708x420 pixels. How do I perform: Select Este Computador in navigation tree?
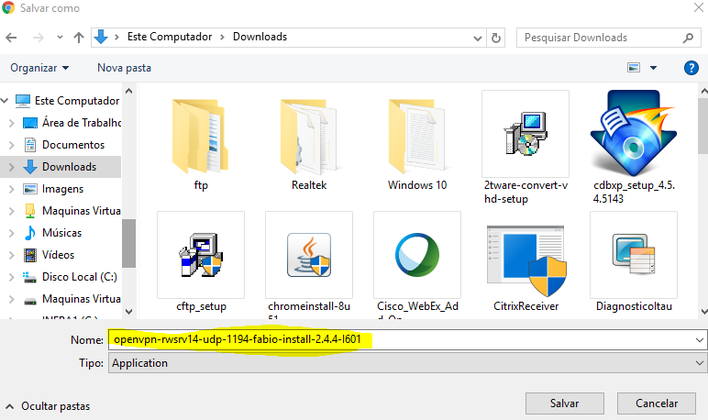pyautogui.click(x=68, y=100)
